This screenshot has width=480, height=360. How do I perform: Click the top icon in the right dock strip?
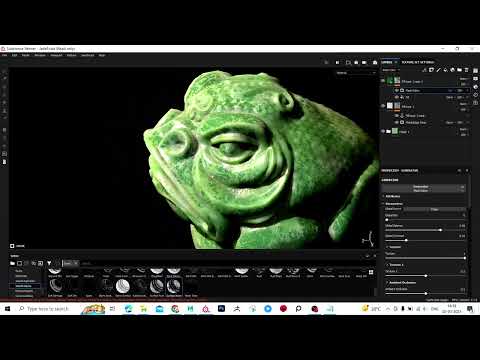475,70
